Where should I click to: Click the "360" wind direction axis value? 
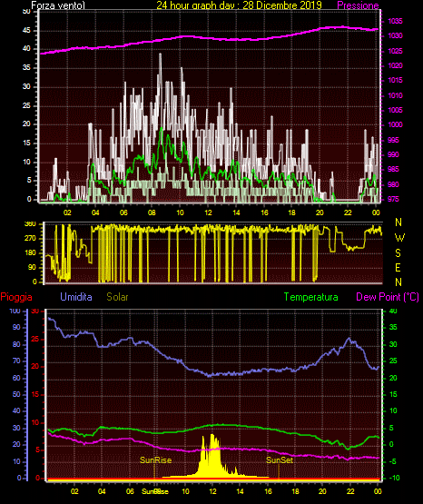(30, 224)
